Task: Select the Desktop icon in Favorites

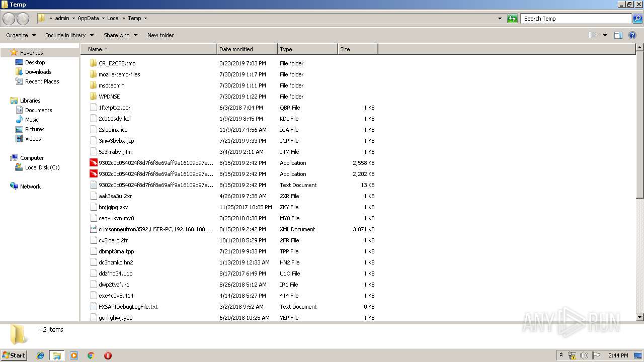Action: point(19,62)
